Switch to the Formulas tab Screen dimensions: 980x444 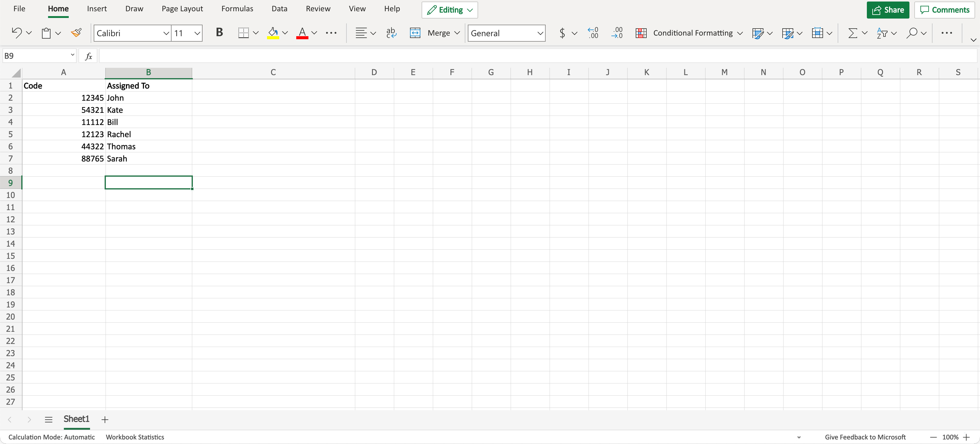coord(237,9)
